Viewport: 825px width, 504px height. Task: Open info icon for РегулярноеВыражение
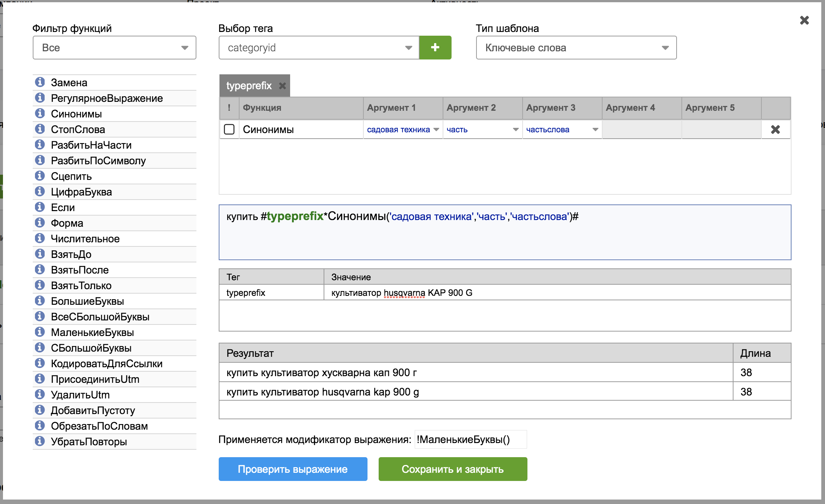pyautogui.click(x=40, y=98)
